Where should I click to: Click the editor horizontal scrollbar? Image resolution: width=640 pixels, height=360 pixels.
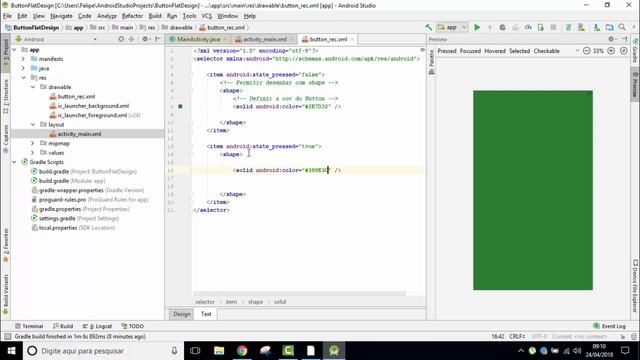300,293
